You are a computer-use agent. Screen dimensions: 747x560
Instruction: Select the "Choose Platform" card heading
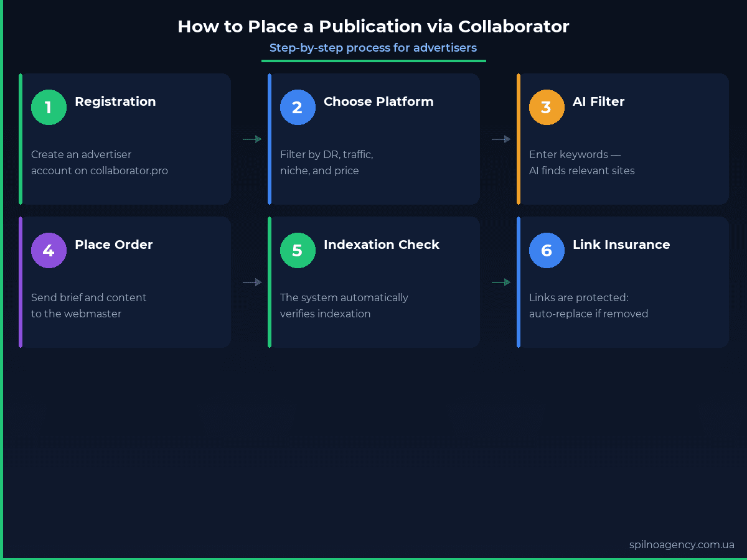point(378,101)
